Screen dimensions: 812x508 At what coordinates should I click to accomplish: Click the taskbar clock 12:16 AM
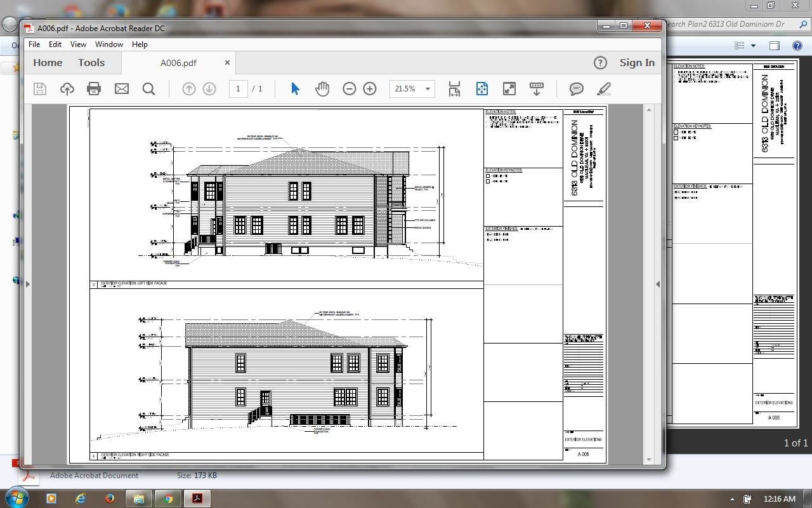[x=780, y=499]
